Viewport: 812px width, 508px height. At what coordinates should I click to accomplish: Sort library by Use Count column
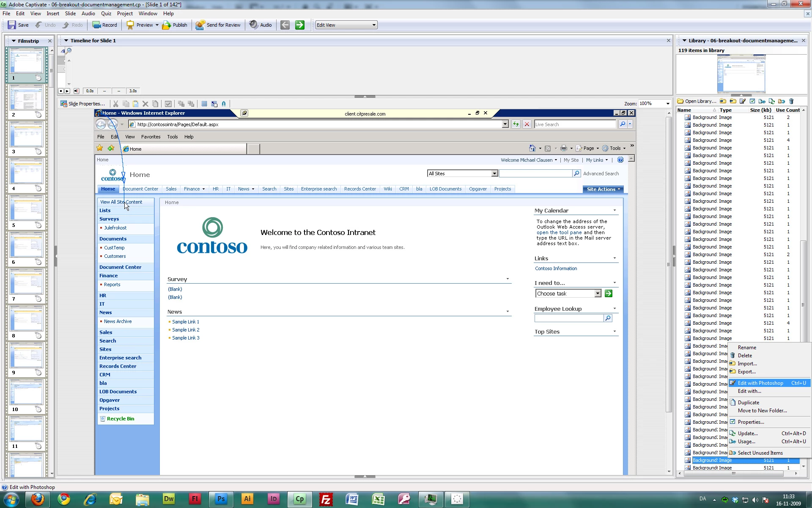[x=787, y=110]
